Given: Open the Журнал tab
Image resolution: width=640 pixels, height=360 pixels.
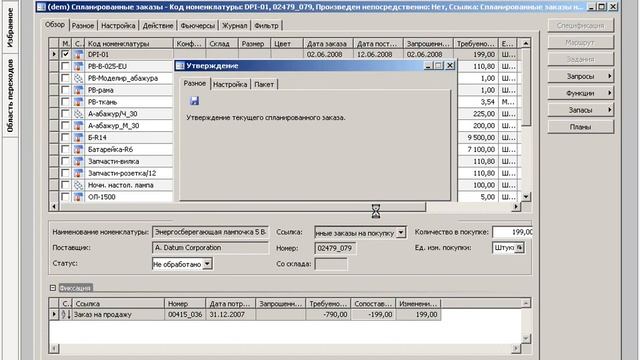Looking at the screenshot, I should [x=234, y=25].
